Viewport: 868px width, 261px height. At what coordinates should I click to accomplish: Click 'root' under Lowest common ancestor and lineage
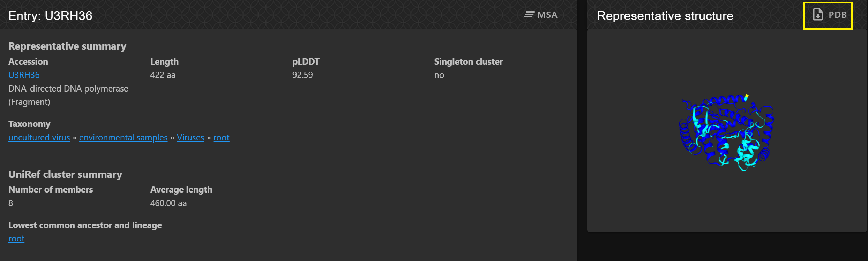point(16,238)
